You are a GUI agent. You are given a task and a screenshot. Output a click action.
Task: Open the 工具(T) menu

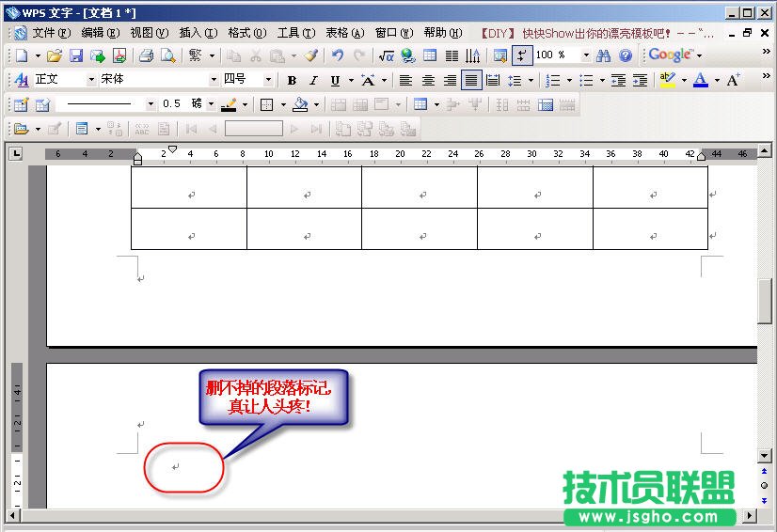coord(296,33)
